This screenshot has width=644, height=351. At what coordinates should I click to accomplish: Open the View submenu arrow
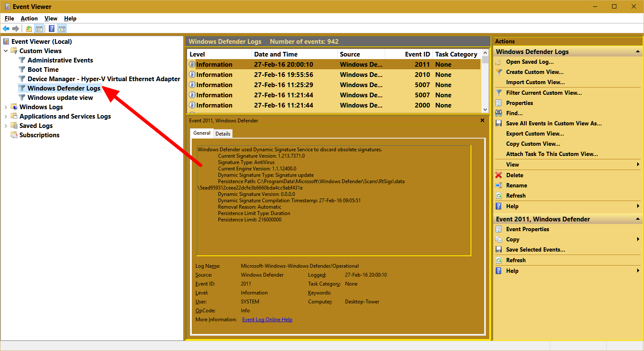(638, 164)
